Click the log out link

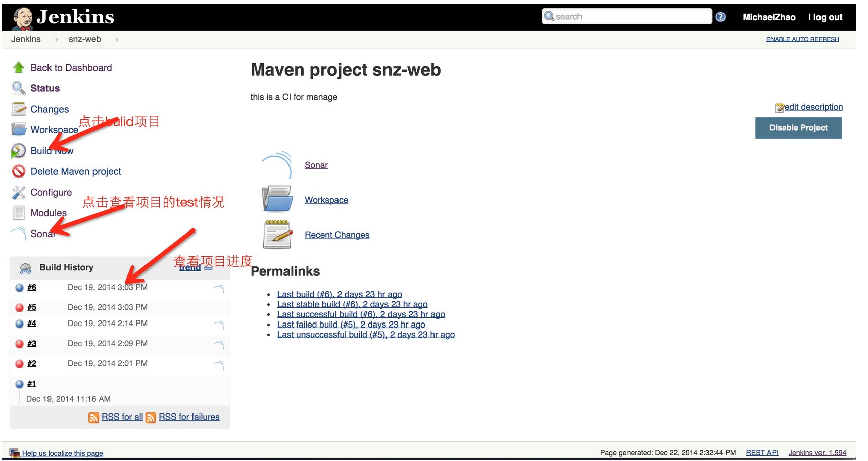(x=828, y=17)
